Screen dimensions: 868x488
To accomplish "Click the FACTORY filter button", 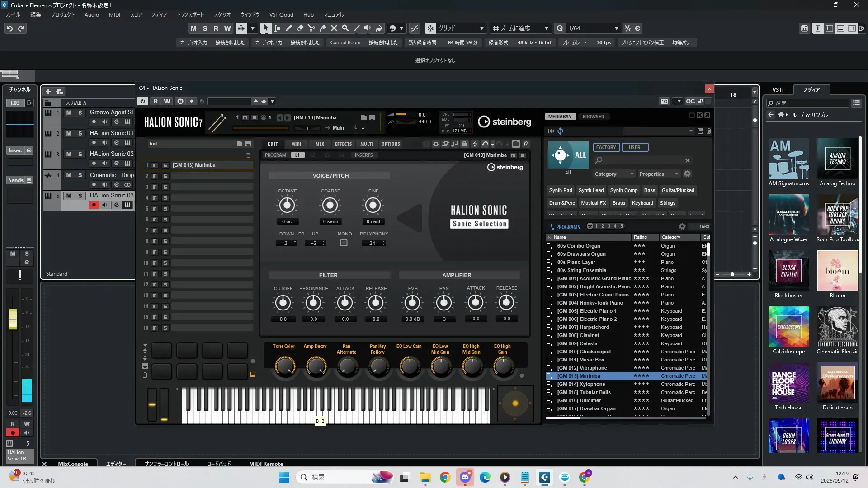I will 605,147.
